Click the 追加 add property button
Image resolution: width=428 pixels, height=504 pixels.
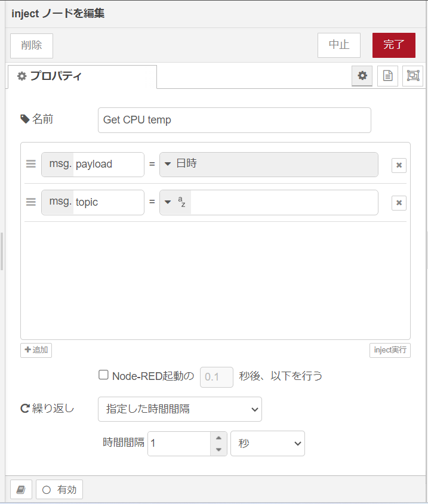point(36,350)
